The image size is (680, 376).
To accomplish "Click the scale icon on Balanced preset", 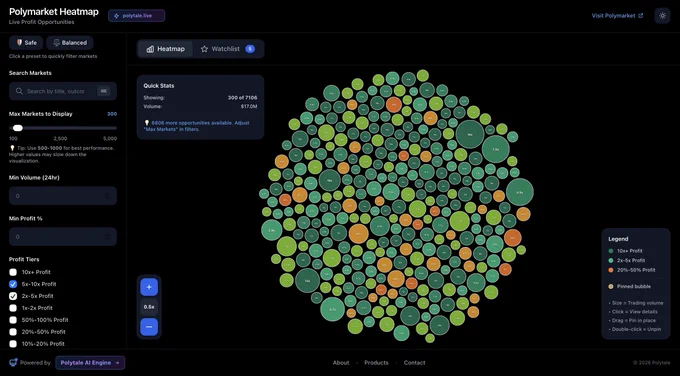I will pos(56,43).
